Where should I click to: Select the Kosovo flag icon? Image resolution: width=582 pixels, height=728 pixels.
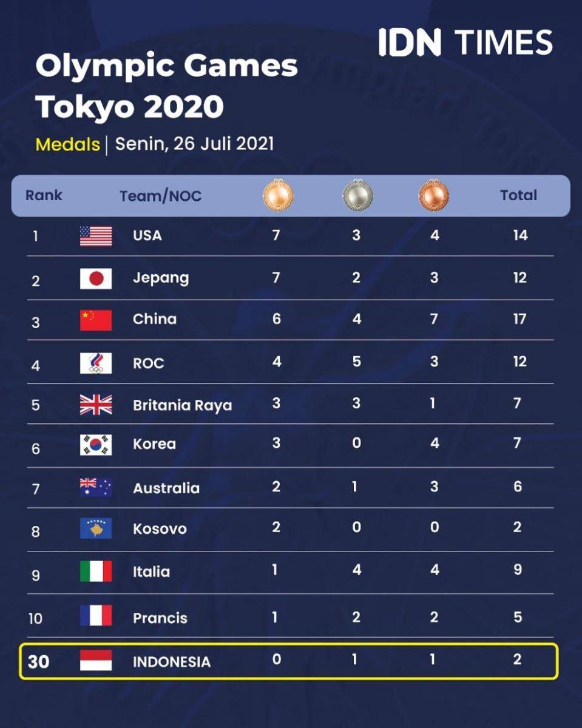(x=96, y=528)
